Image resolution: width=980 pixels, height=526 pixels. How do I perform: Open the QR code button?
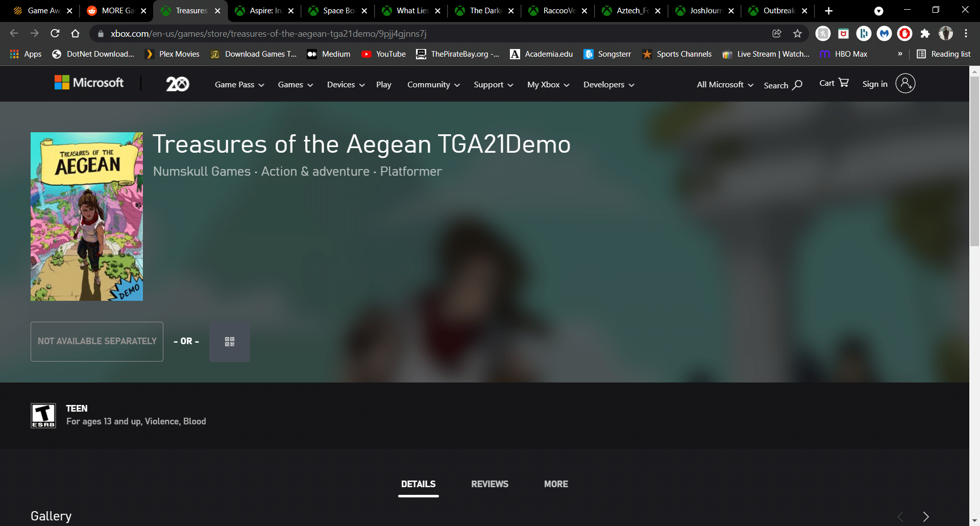[x=230, y=342]
